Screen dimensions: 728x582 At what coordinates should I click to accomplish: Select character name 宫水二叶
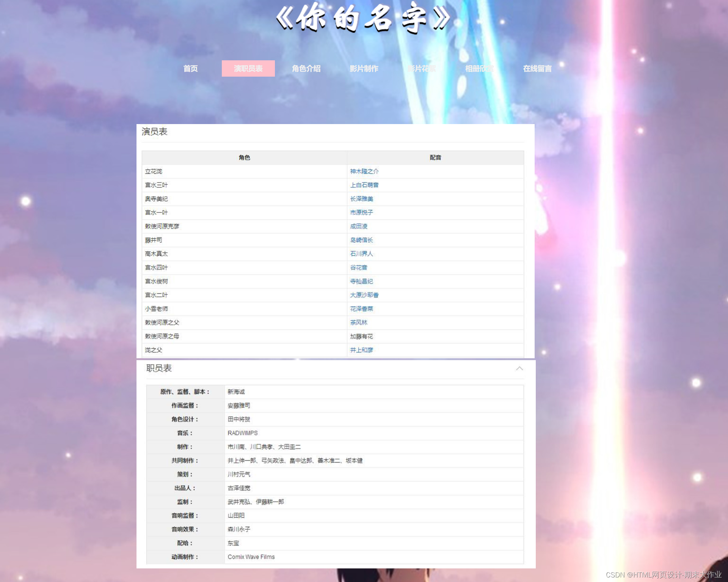(x=156, y=295)
